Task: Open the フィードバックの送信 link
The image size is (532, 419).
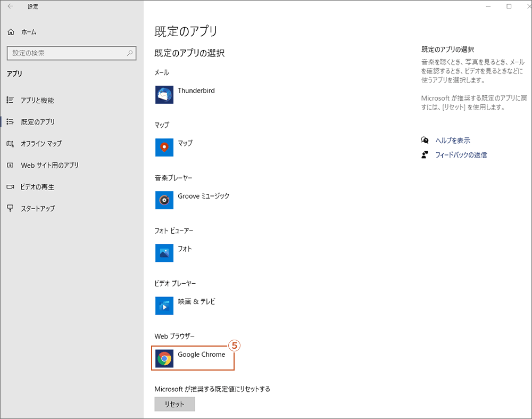Action: [x=461, y=155]
